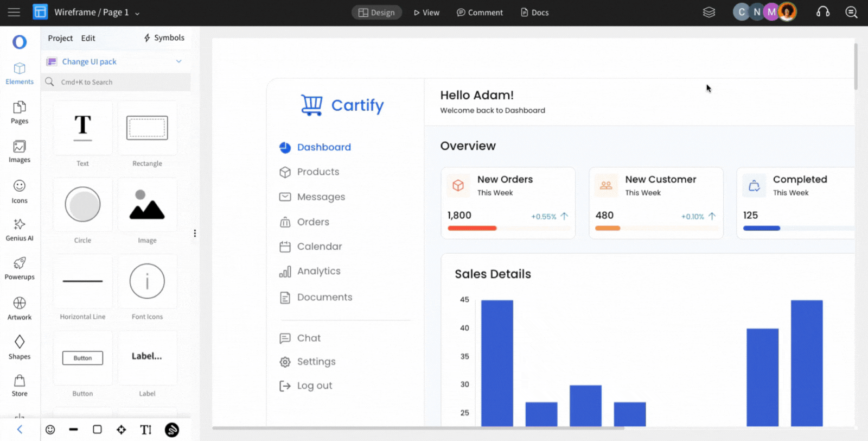Screen dimensions: 868x441
Task: Switch to Comment mode
Action: coord(480,12)
